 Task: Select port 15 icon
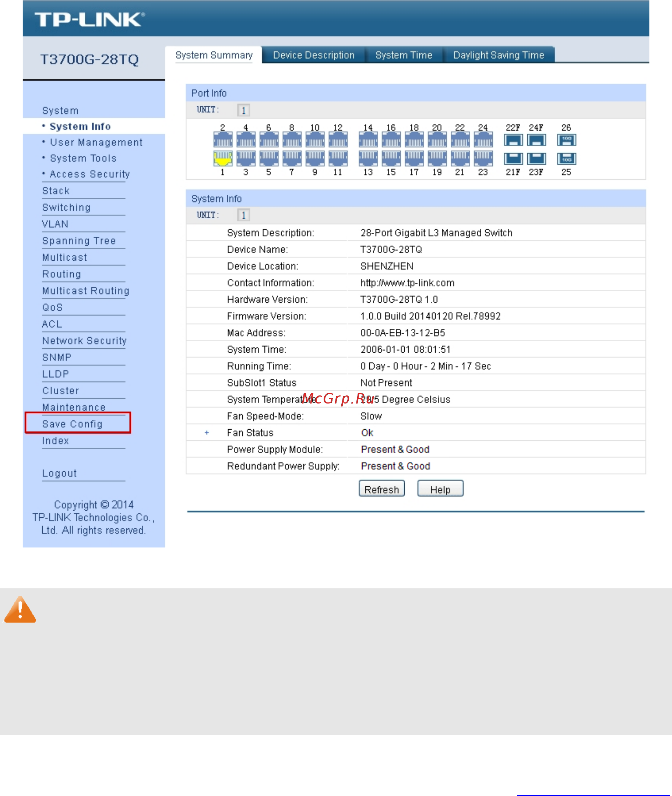click(x=391, y=158)
